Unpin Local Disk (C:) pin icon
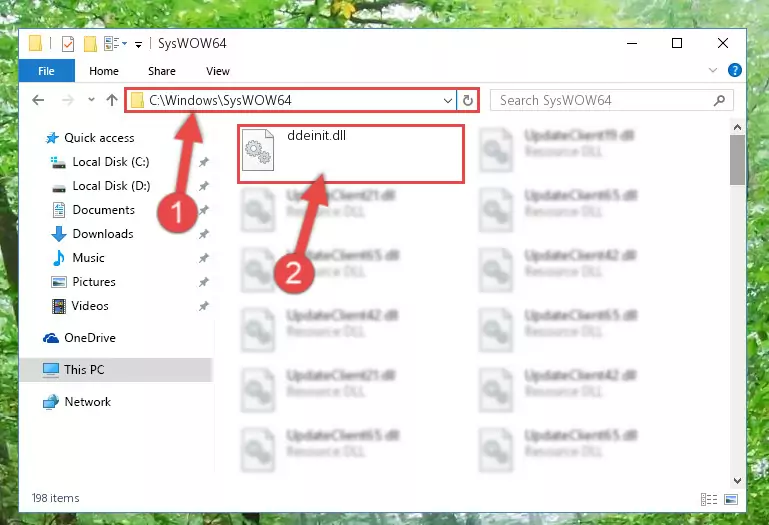 tap(204, 162)
